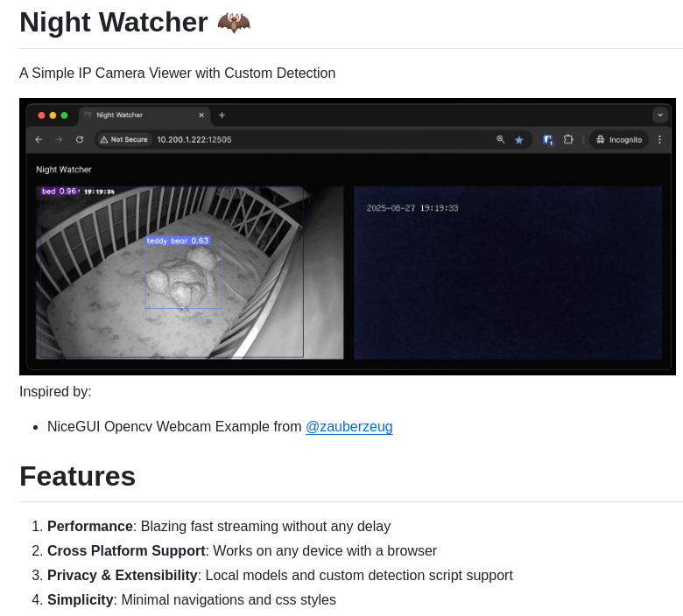Close the Night Watcher tab with X
The image size is (683, 616).
pos(201,115)
